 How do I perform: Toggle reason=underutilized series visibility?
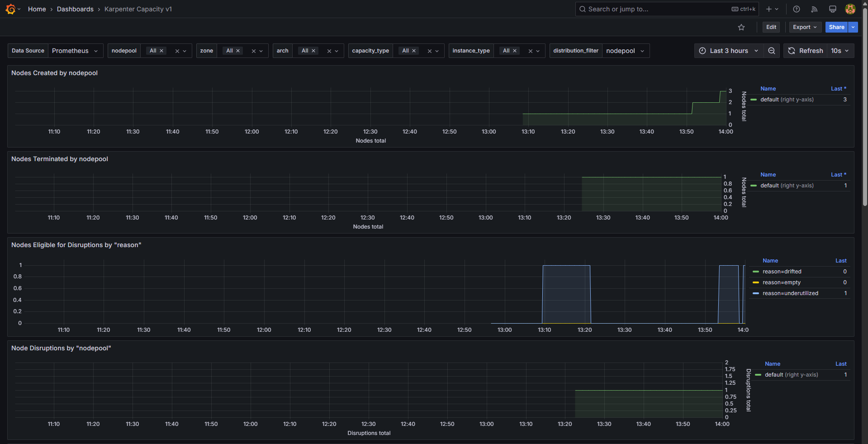click(x=790, y=293)
